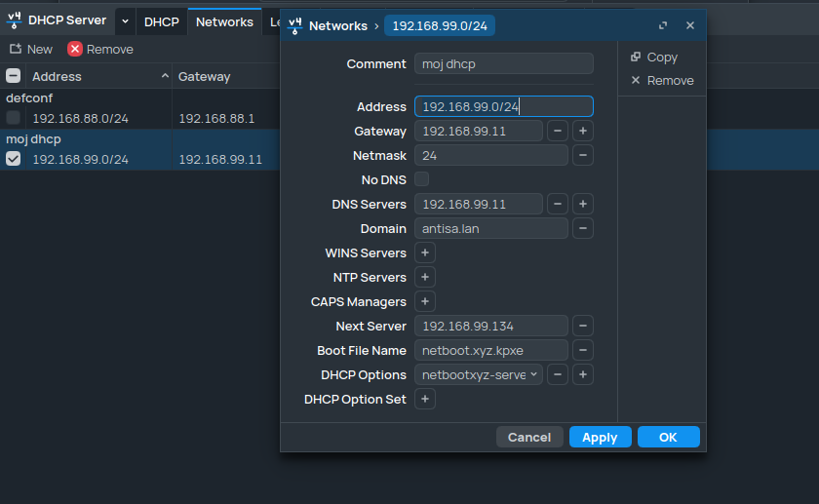Uncheck the moj dhcp network row
The width and height of the screenshot is (819, 504).
(x=14, y=159)
